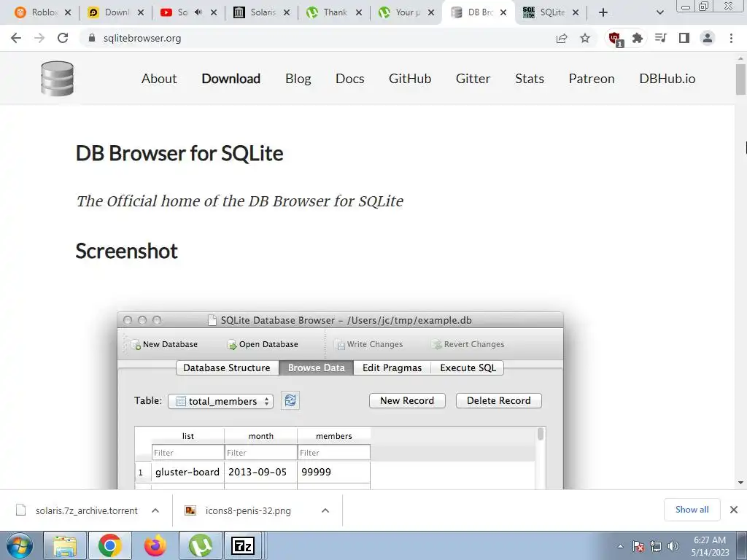The image size is (747, 560).
Task: Click the DB Browser database logo
Action: 57,79
